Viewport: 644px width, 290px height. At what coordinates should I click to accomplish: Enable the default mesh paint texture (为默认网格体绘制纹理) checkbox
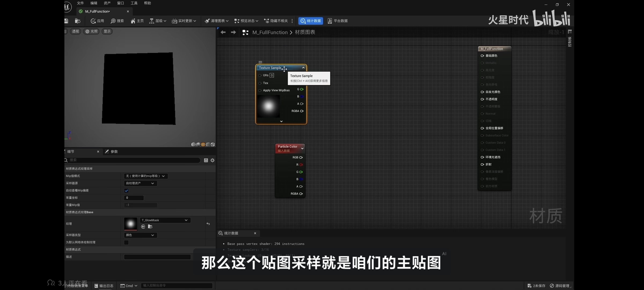pos(126,242)
